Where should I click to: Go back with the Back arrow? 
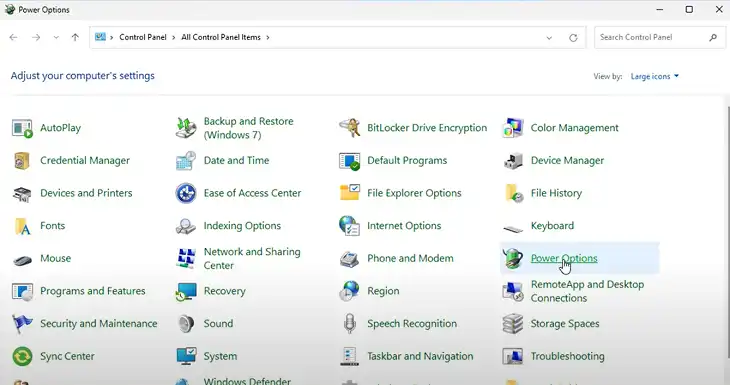click(13, 37)
